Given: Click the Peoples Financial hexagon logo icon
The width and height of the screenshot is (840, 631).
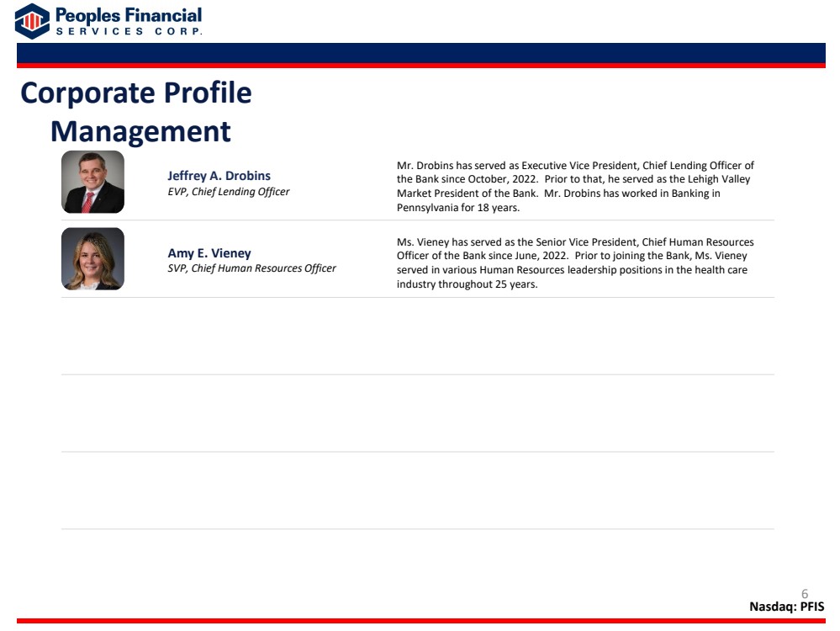Looking at the screenshot, I should (x=32, y=21).
